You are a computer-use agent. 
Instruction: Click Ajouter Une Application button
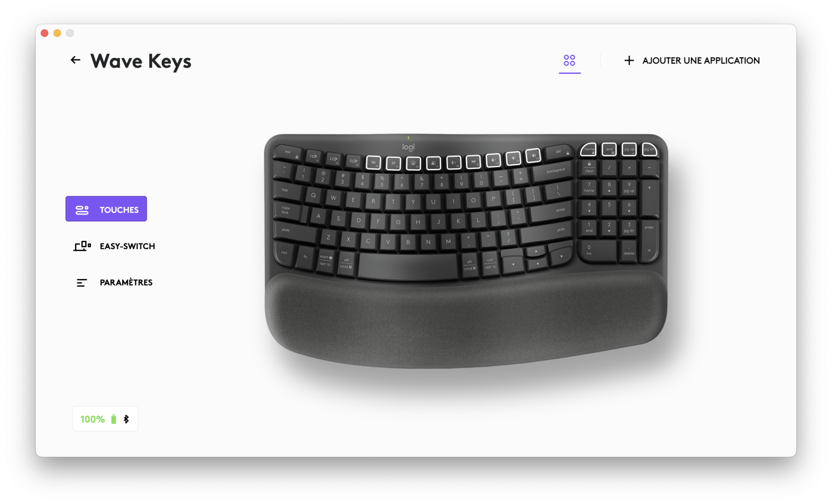coord(692,60)
